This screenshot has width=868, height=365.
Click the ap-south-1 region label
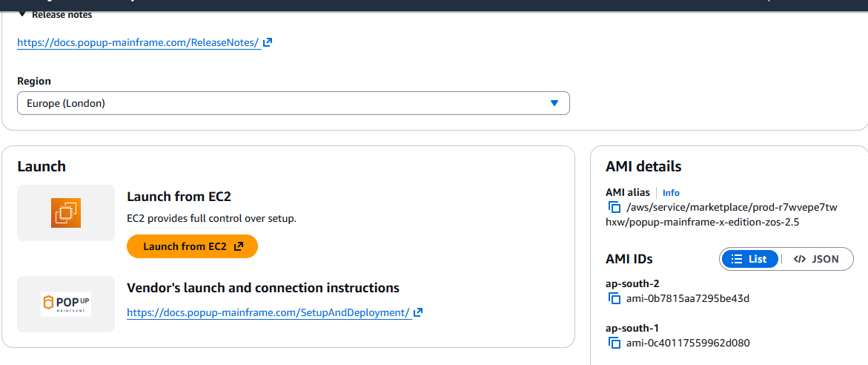click(x=632, y=328)
